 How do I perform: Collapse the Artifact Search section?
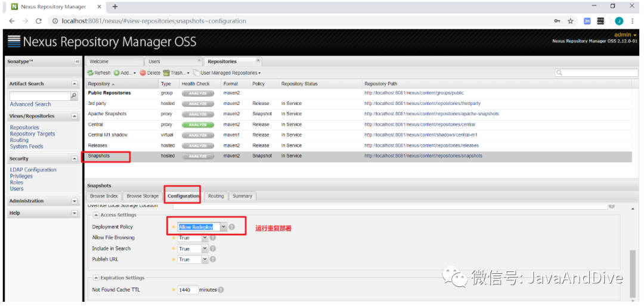pos(75,84)
